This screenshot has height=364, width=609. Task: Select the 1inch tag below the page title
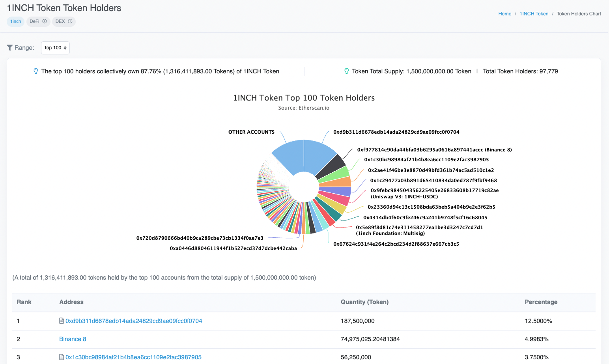point(15,21)
